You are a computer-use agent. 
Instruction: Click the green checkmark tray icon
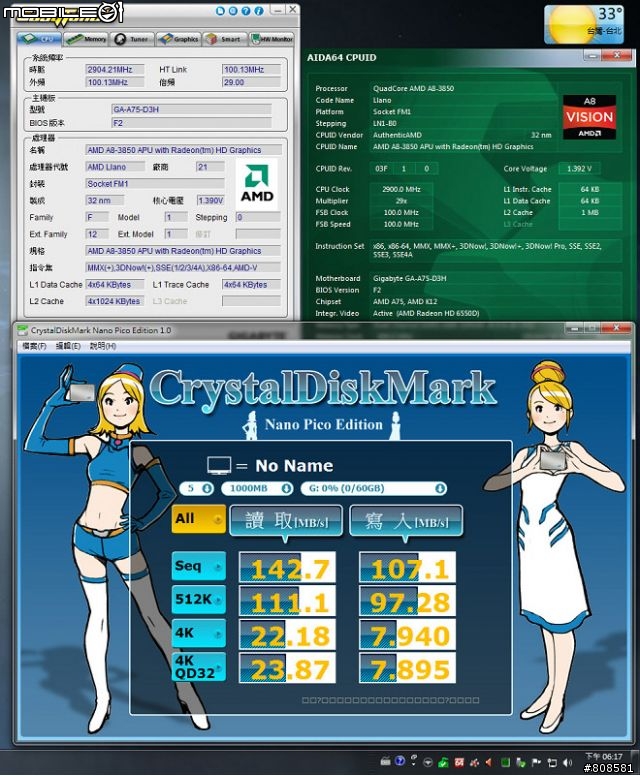tap(443, 763)
